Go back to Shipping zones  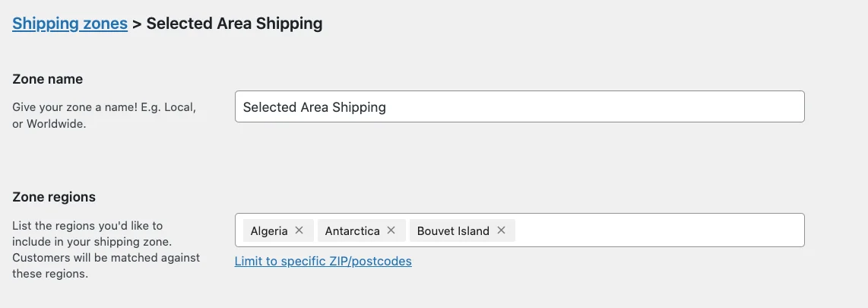coord(70,24)
